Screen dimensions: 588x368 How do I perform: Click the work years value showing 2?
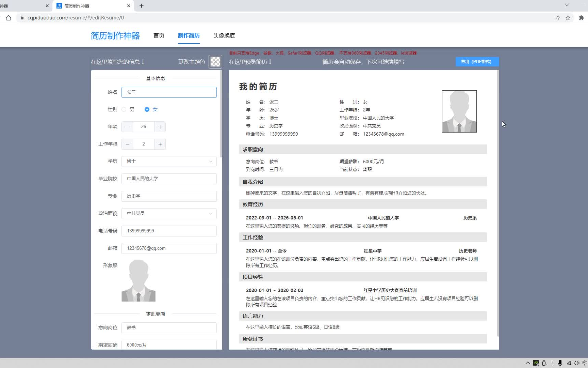coord(144,144)
